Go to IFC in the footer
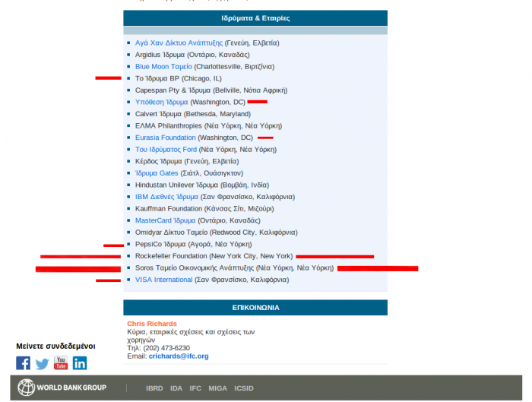 pos(195,388)
